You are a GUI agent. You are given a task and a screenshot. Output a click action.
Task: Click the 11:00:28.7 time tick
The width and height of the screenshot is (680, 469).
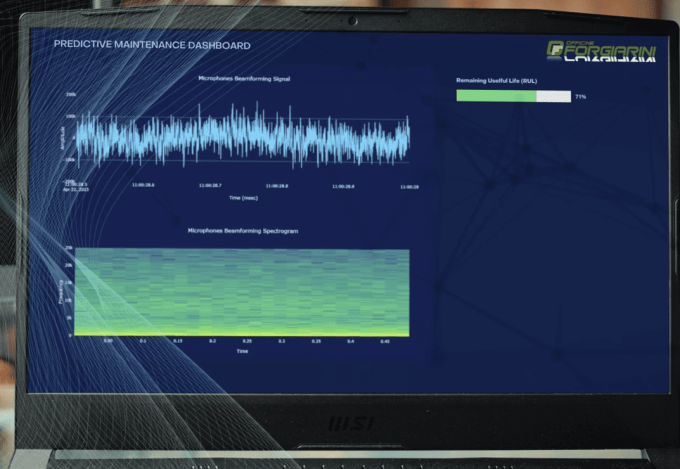(210, 185)
